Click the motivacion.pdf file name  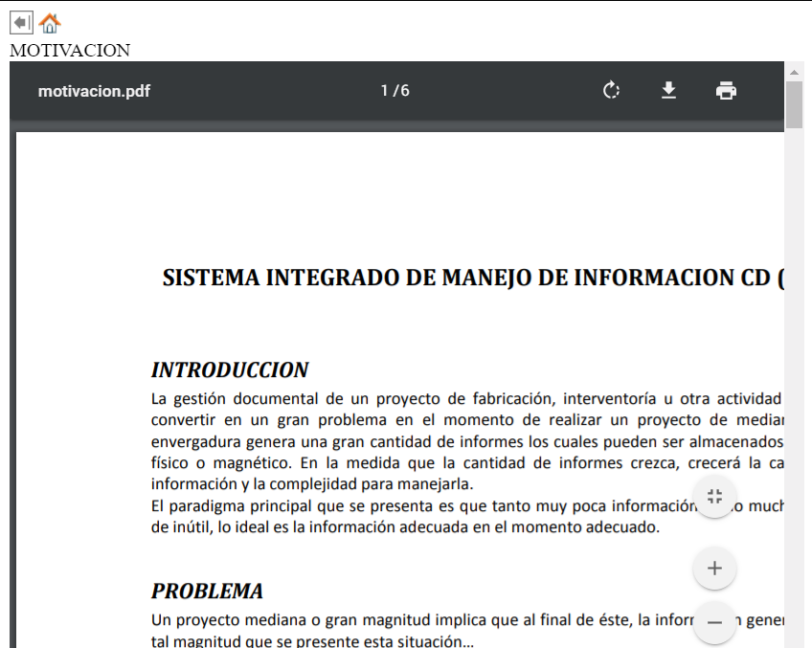point(94,91)
